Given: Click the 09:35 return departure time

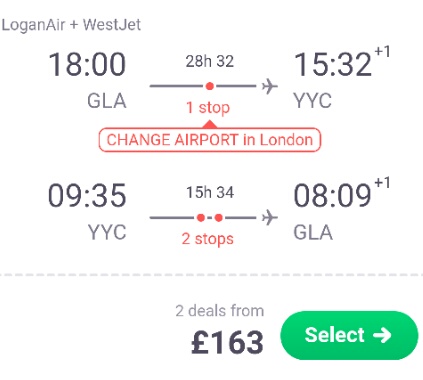Looking at the screenshot, I should (x=87, y=196).
